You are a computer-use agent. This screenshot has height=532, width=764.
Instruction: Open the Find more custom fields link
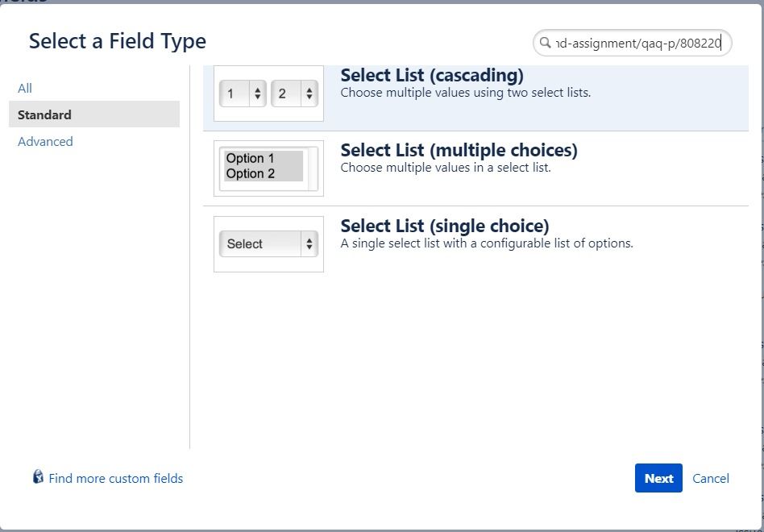click(116, 478)
